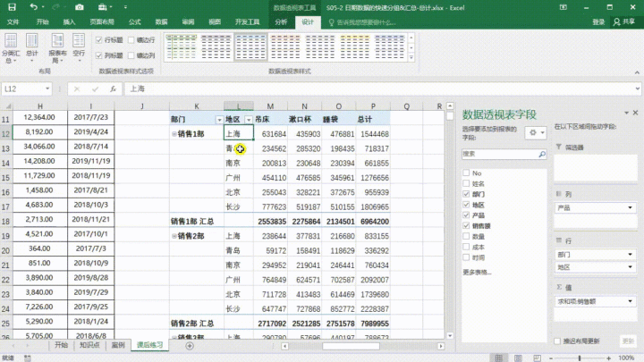Click the 登录 sign-in button
Image resolution: width=644 pixels, height=362 pixels.
click(598, 21)
